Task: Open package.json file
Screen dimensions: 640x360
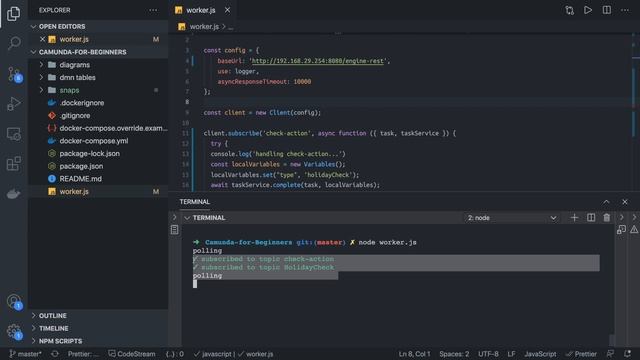Action: coord(81,166)
